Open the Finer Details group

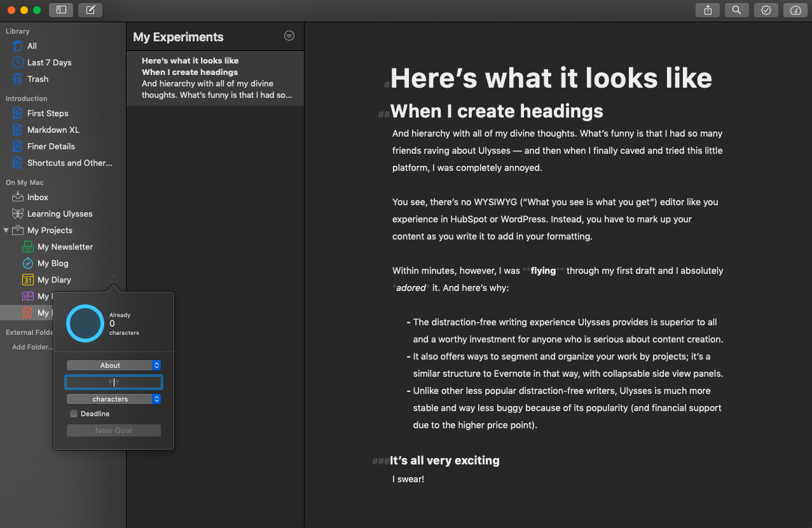click(51, 146)
